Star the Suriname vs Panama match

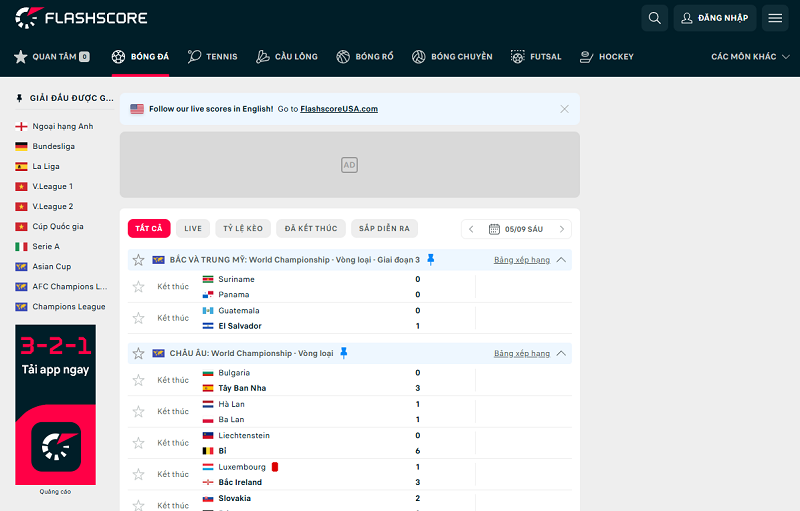click(x=138, y=287)
